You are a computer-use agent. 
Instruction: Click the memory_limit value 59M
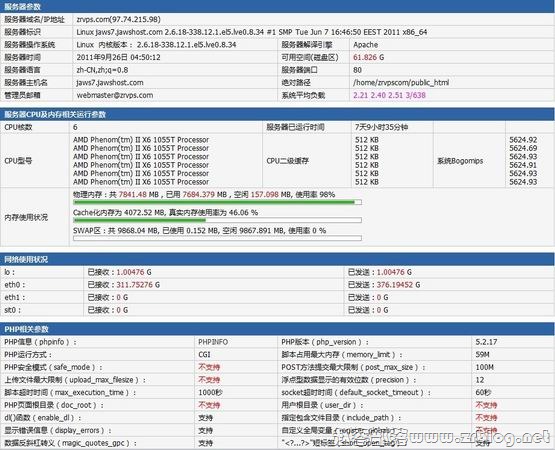pos(482,355)
